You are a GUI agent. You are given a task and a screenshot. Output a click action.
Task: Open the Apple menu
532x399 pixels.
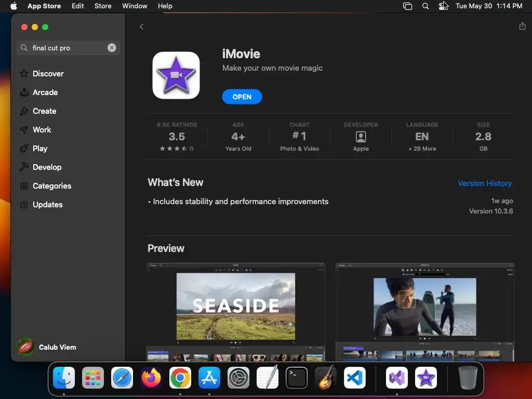(14, 6)
